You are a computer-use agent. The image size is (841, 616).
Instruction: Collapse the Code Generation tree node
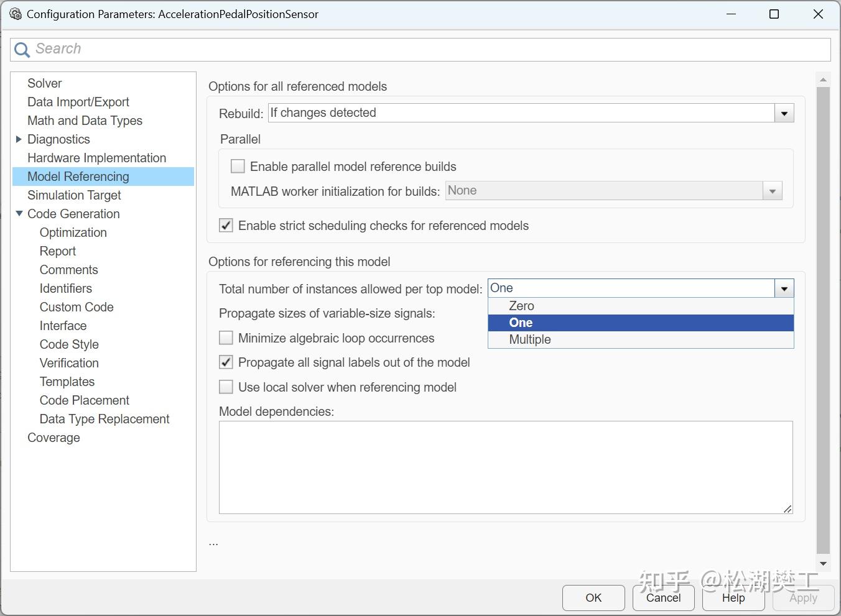click(19, 214)
